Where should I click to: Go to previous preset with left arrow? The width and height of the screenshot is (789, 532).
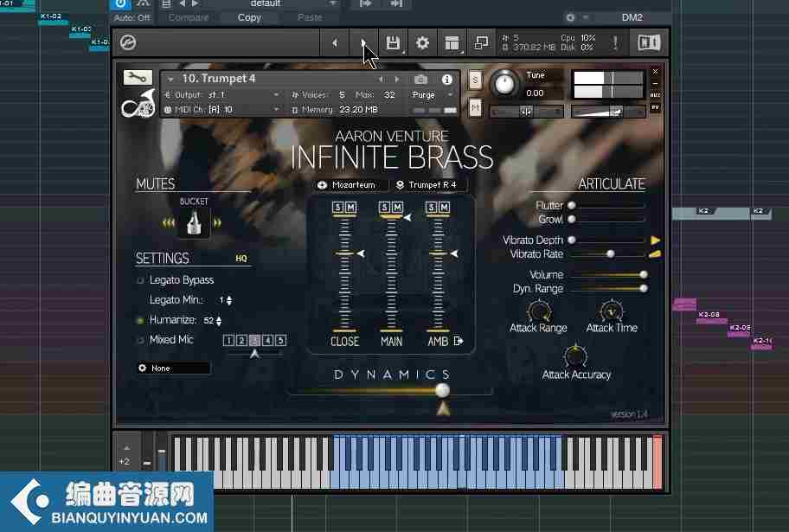point(335,43)
